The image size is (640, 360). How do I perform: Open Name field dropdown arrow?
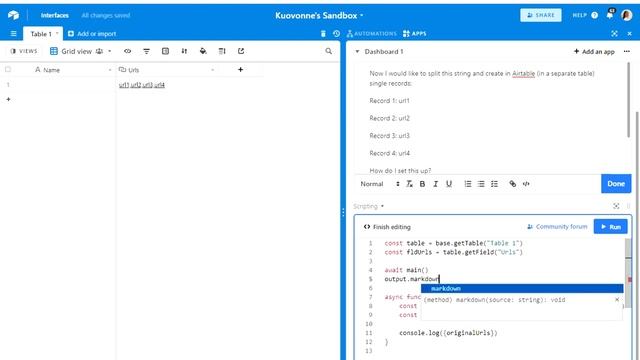[110, 70]
